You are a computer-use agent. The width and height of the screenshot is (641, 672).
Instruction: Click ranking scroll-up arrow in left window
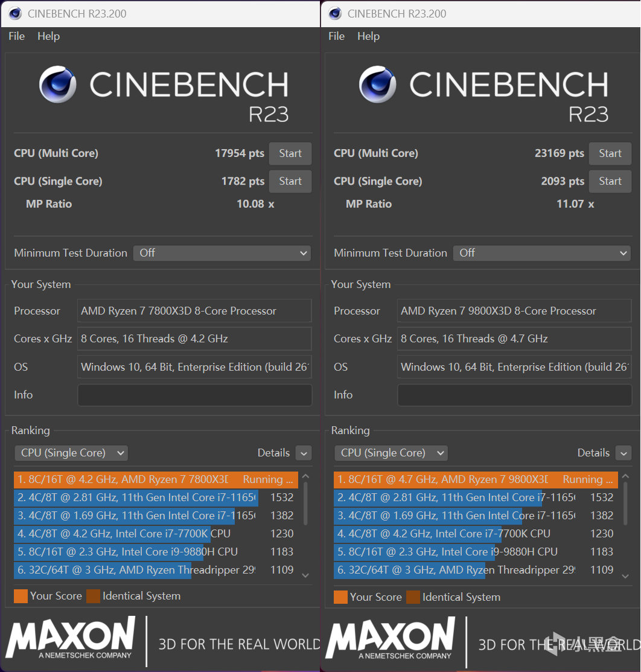pos(305,476)
